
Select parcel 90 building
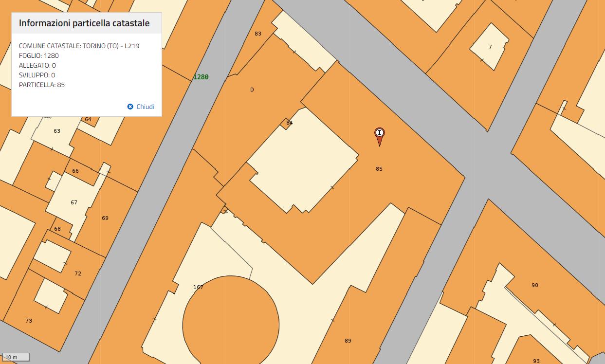(534, 285)
